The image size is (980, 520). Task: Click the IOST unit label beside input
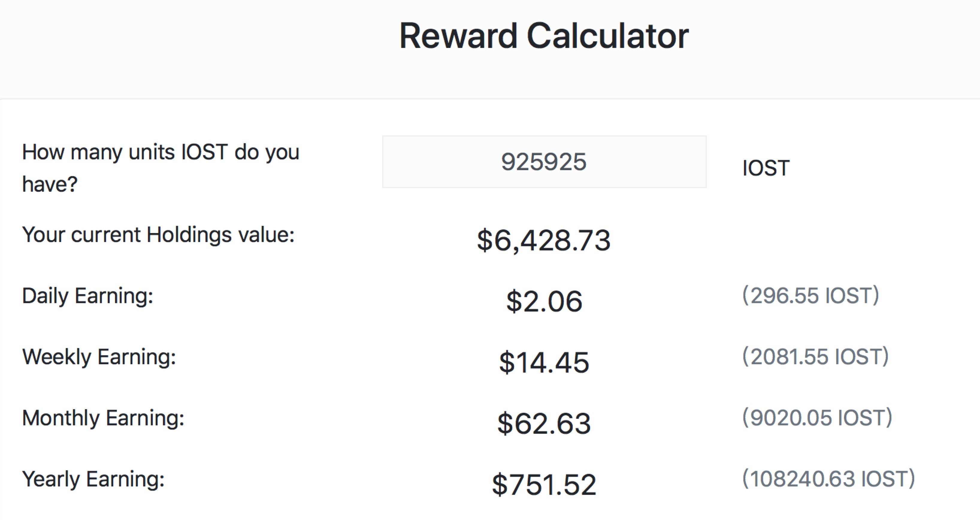[x=766, y=168]
